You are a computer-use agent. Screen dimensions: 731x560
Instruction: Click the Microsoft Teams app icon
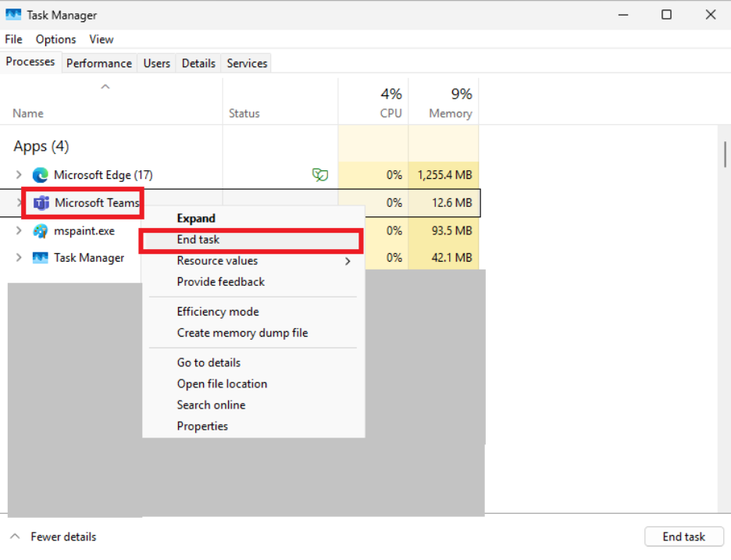click(41, 203)
